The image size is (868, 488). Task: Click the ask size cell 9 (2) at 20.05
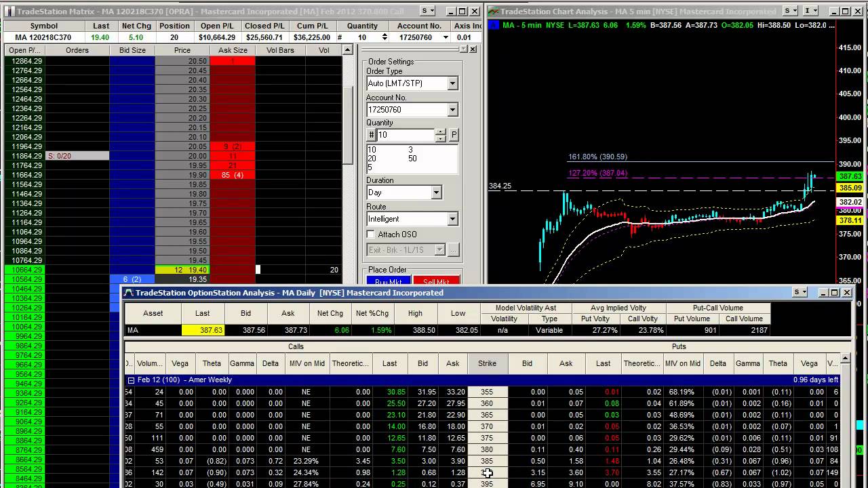pyautogui.click(x=233, y=146)
